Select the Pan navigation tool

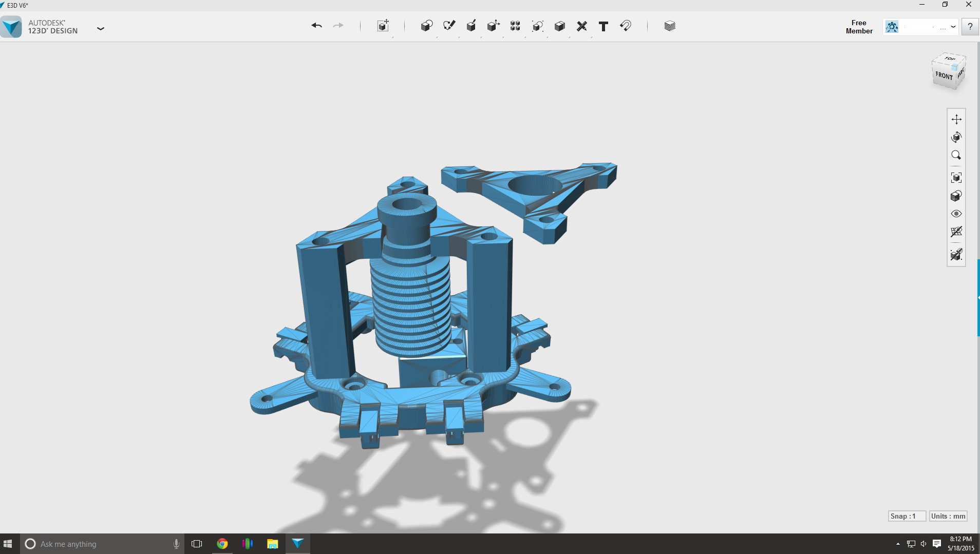[956, 119]
